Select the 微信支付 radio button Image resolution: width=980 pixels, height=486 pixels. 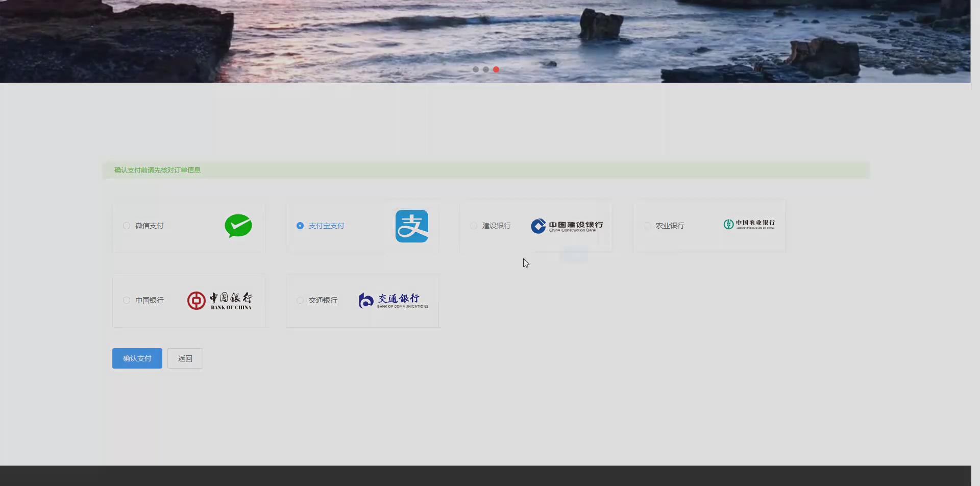[127, 226]
